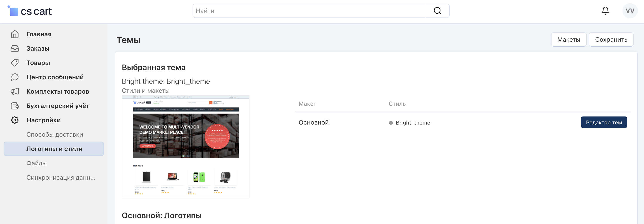Click the wallet icon for Бухгалтерский учёт
The image size is (644, 224).
click(x=15, y=106)
